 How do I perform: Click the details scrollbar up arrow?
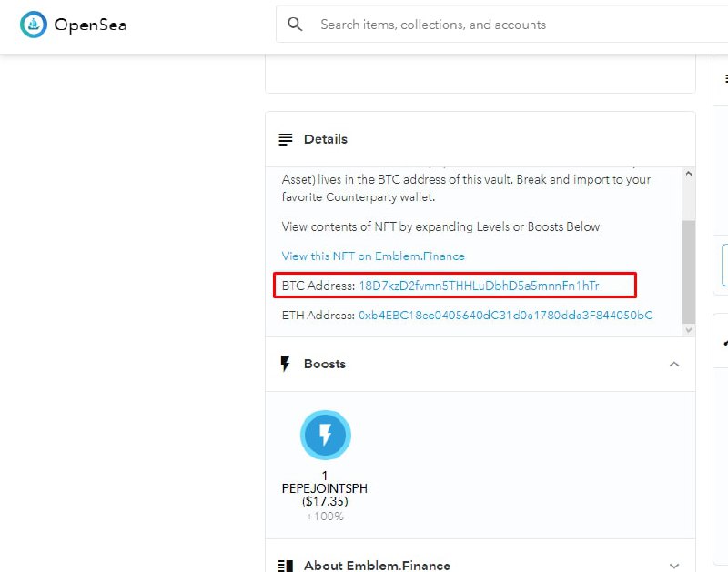pos(689,173)
